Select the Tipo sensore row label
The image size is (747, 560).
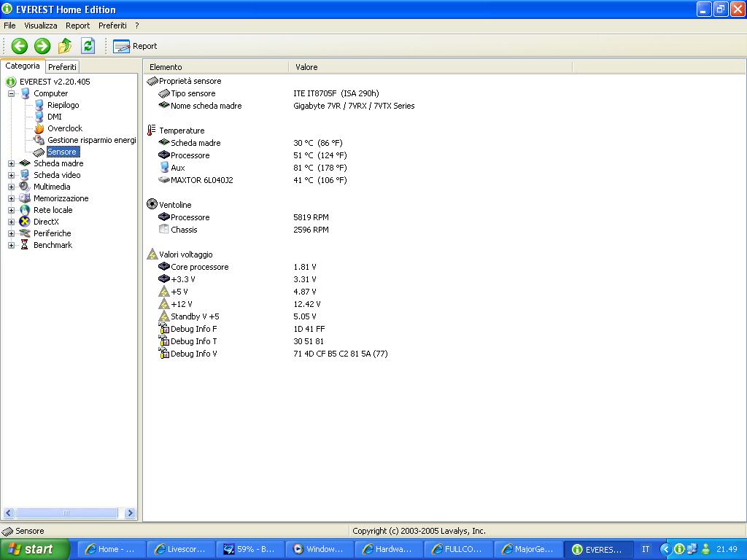(x=193, y=94)
